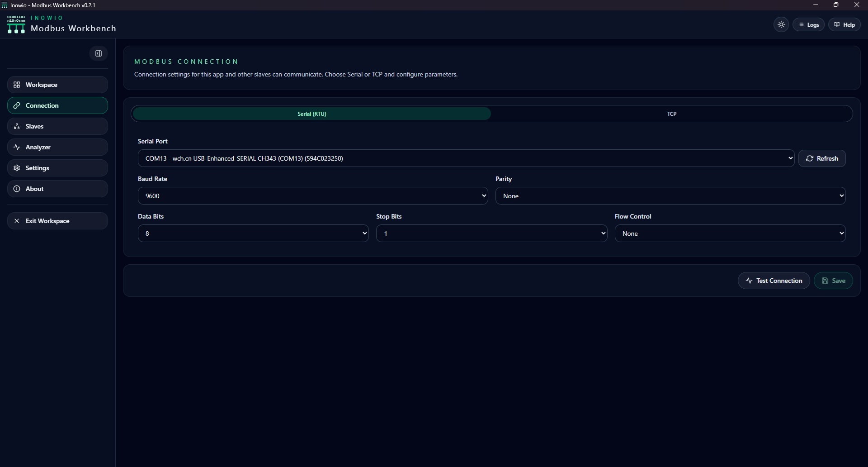Restore down the application window
Screen dimensions: 868x467
836,5
